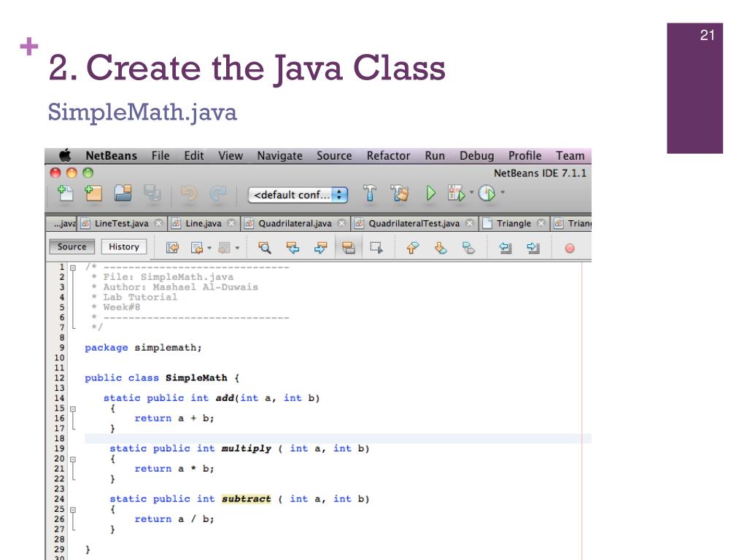Click the disabled Forward navigation icon
Screen dimensions: 747x560
[x=224, y=248]
